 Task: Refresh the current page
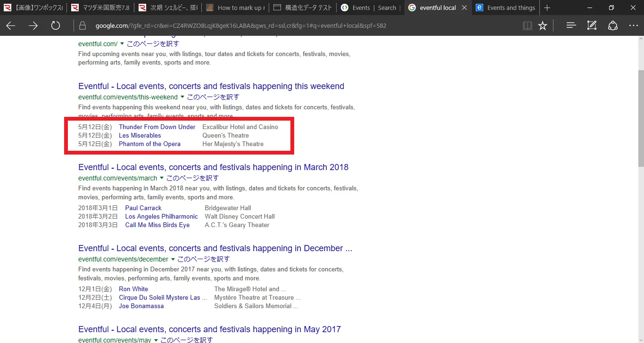point(56,25)
